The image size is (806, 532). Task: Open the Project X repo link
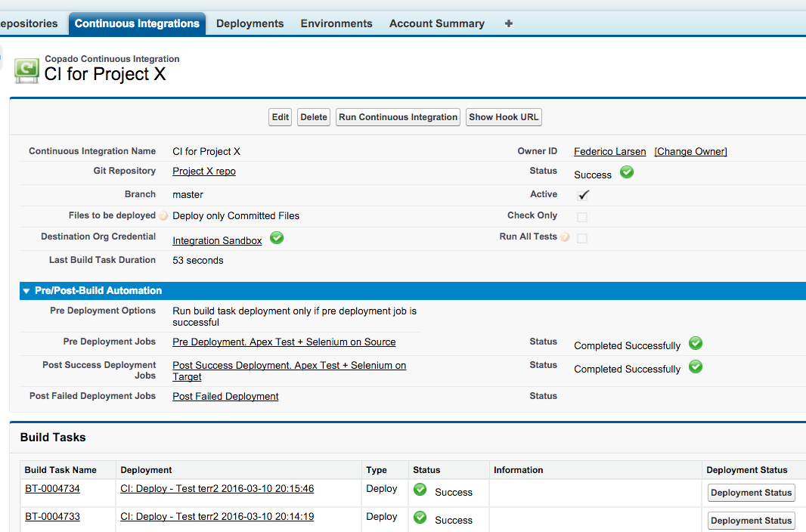click(x=204, y=171)
